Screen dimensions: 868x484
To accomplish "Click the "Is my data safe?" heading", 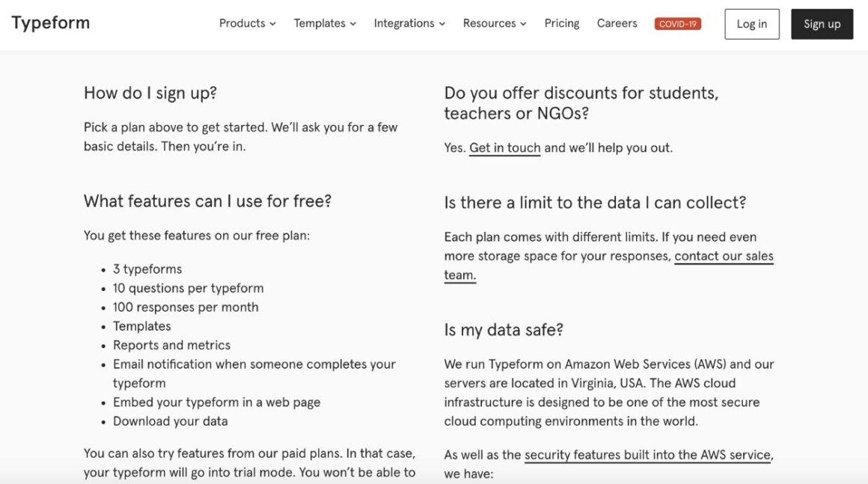I will pyautogui.click(x=504, y=330).
